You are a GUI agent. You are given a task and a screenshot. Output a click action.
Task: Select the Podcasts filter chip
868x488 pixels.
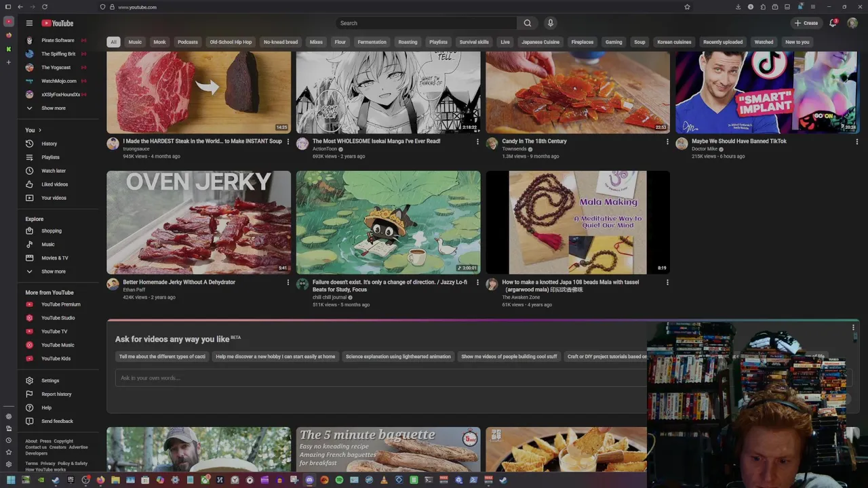click(188, 42)
